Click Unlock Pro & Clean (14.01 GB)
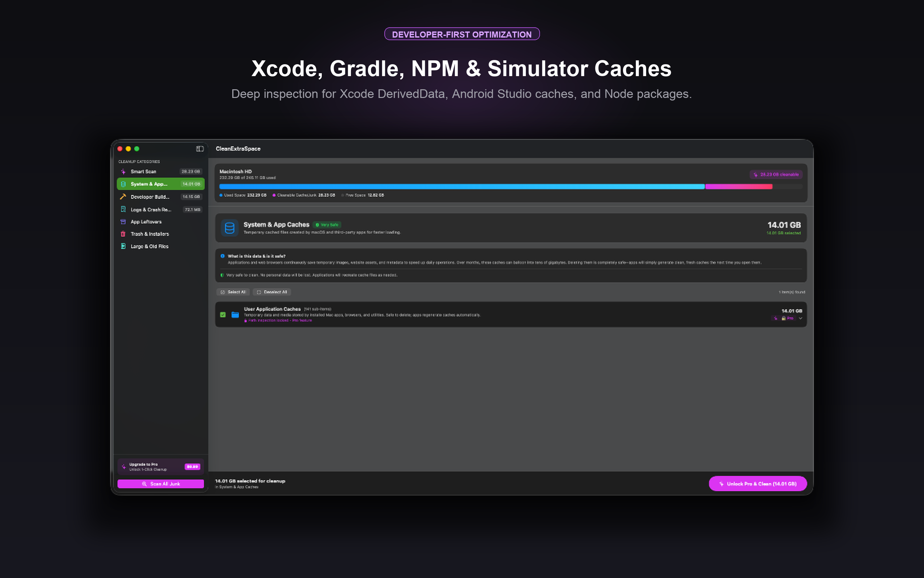The width and height of the screenshot is (924, 578). [x=758, y=484]
